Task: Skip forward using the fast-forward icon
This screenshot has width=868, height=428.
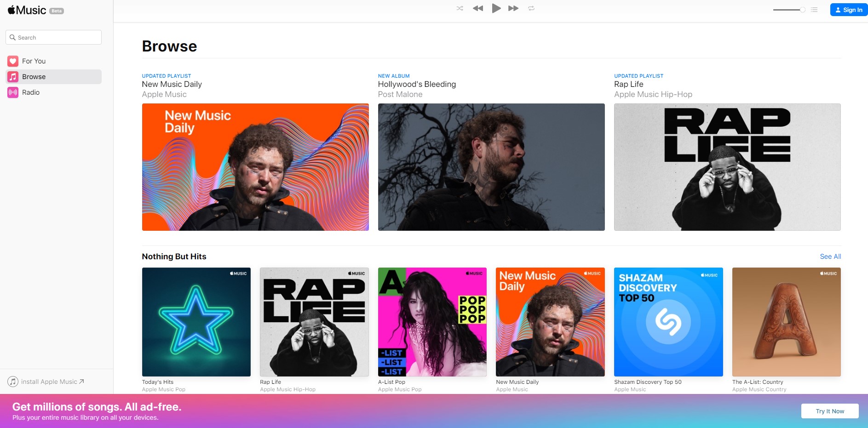Action: (x=513, y=8)
